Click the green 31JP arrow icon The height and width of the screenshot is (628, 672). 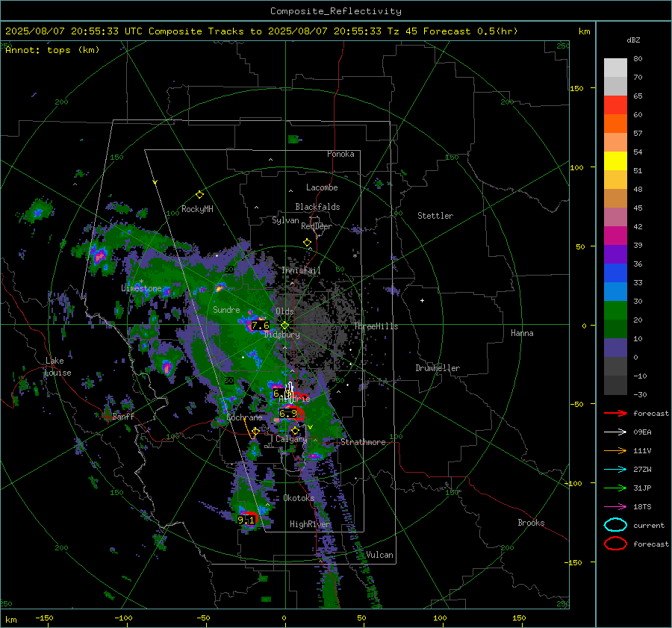[615, 488]
